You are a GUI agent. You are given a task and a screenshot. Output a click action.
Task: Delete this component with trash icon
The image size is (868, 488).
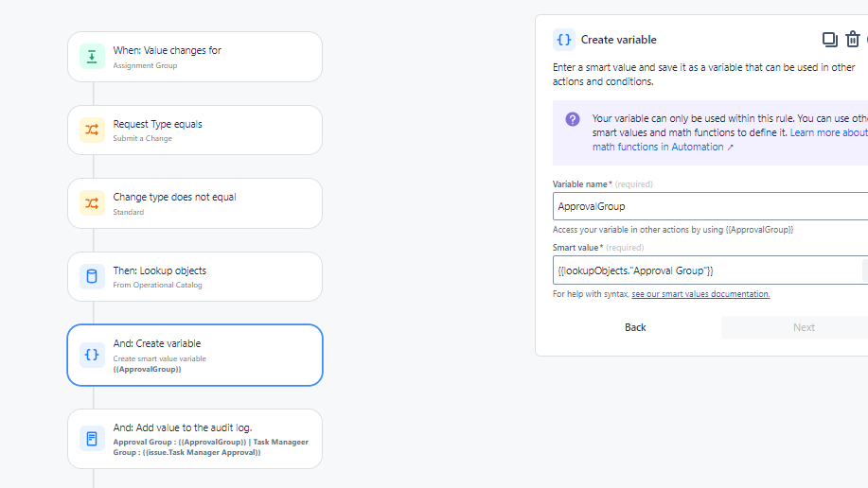pyautogui.click(x=853, y=40)
